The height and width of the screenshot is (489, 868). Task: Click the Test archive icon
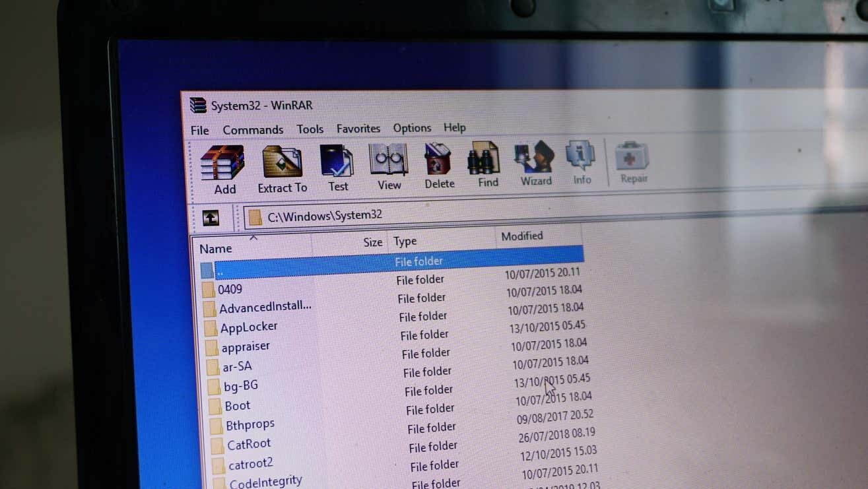point(337,161)
